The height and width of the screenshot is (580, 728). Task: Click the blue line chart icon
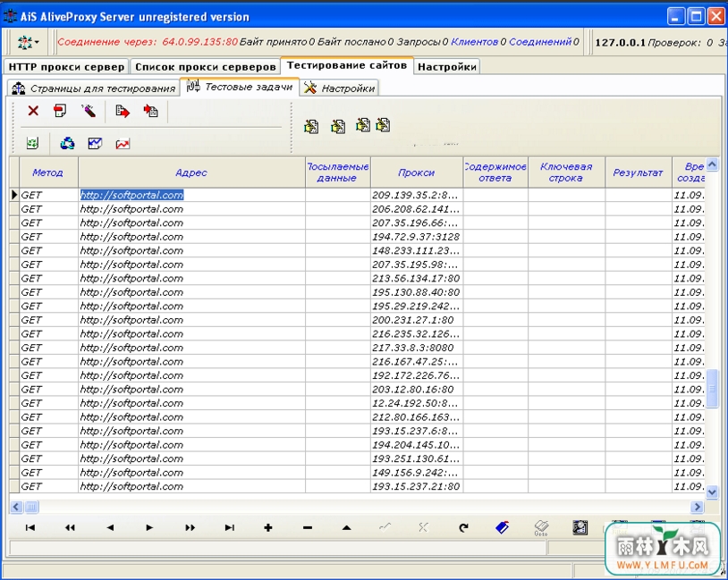point(95,143)
